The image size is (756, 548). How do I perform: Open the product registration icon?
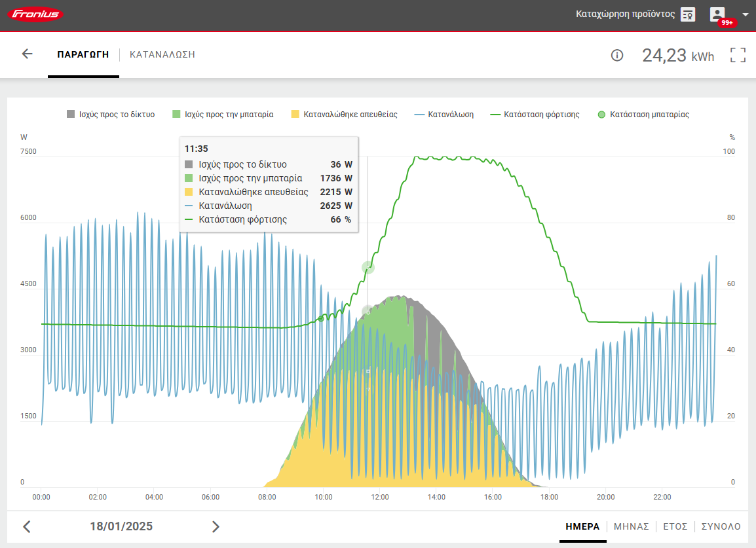pyautogui.click(x=687, y=14)
